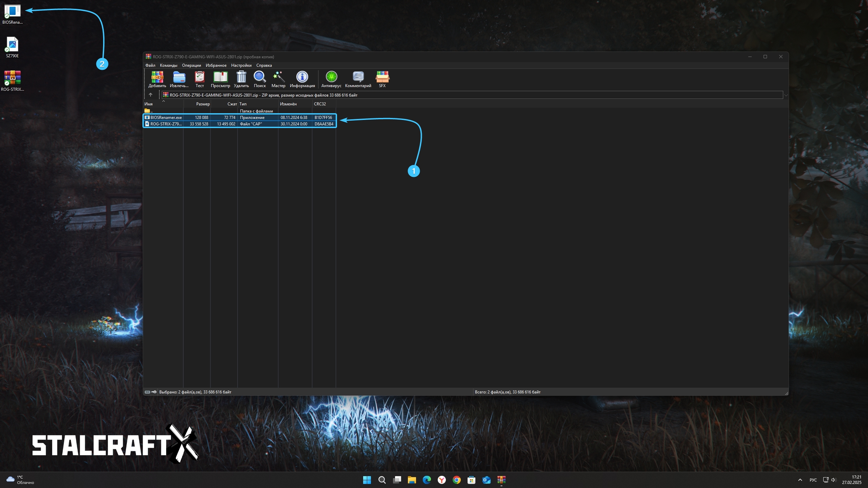The width and height of the screenshot is (868, 488).
Task: Open Task View on the taskbar
Action: 397,480
